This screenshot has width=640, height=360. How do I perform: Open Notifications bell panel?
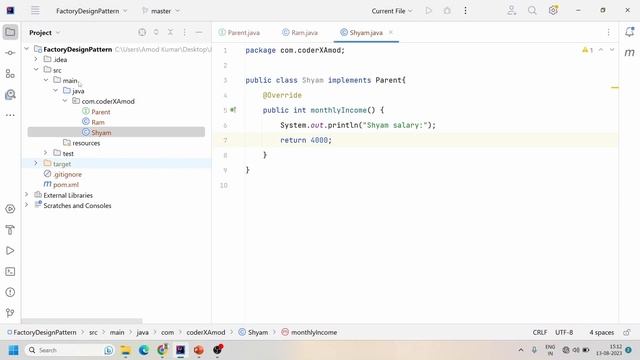(629, 32)
